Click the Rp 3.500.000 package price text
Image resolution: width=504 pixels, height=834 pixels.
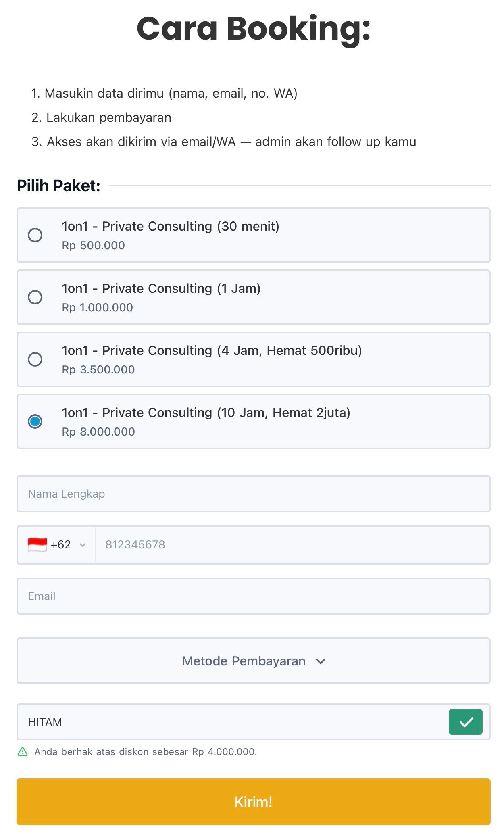click(98, 370)
